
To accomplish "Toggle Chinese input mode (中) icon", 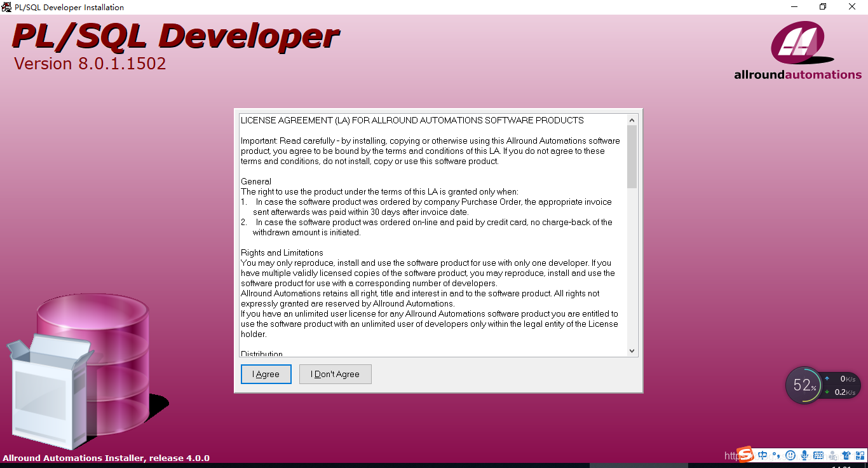I will point(763,455).
